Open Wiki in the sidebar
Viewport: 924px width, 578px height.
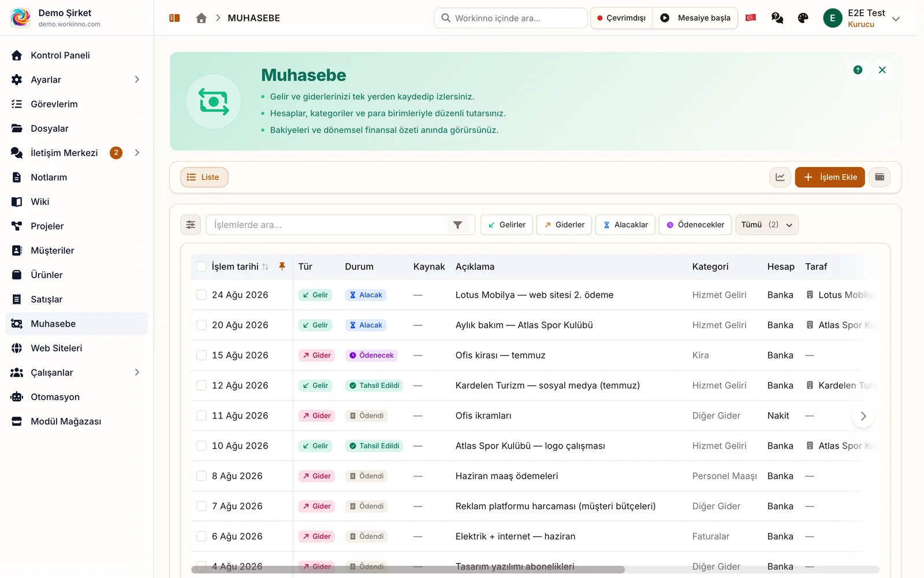pyautogui.click(x=77, y=202)
